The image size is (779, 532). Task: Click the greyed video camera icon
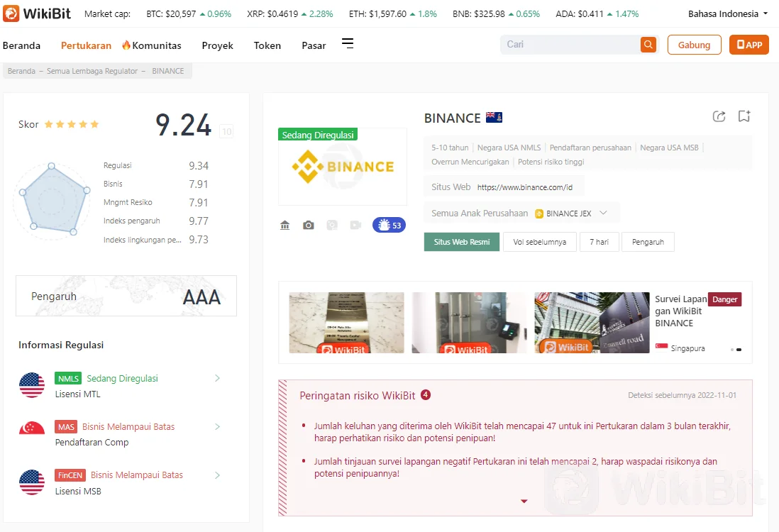[x=355, y=225]
